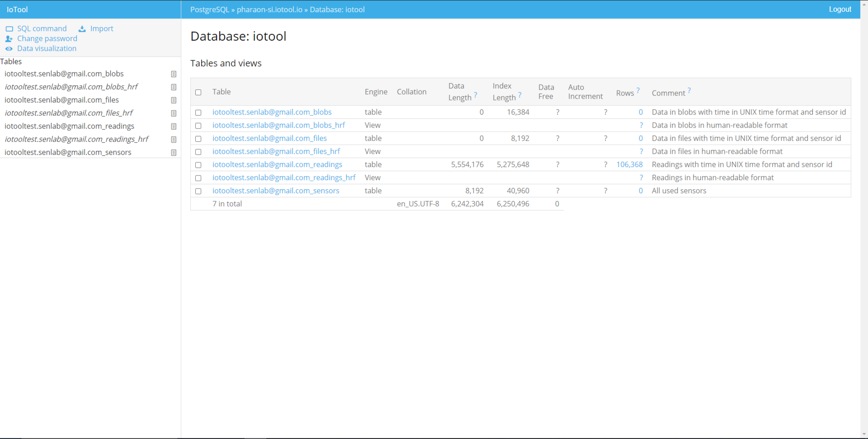868x439 pixels.
Task: Open the _readings_hrf view link in main table
Action: tap(284, 178)
